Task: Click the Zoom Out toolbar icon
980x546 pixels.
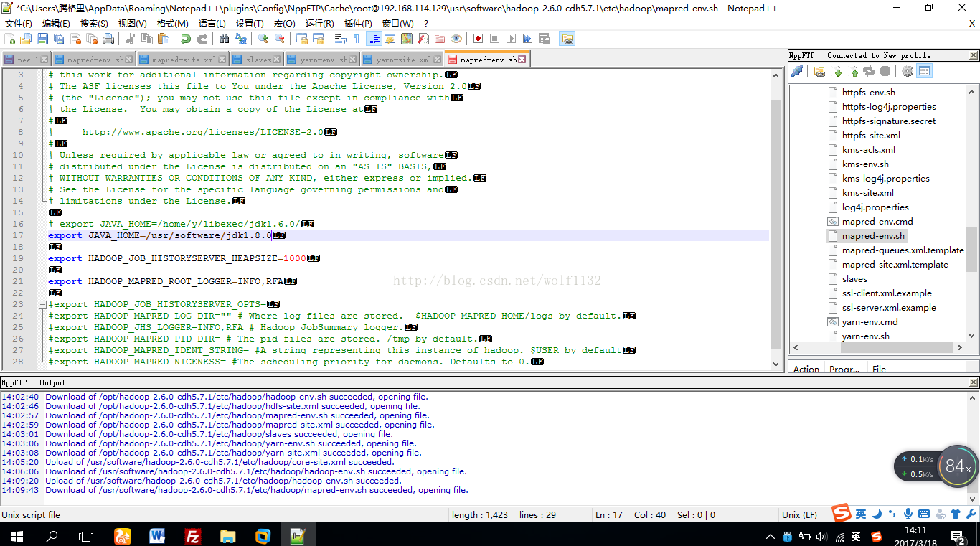Action: click(280, 39)
